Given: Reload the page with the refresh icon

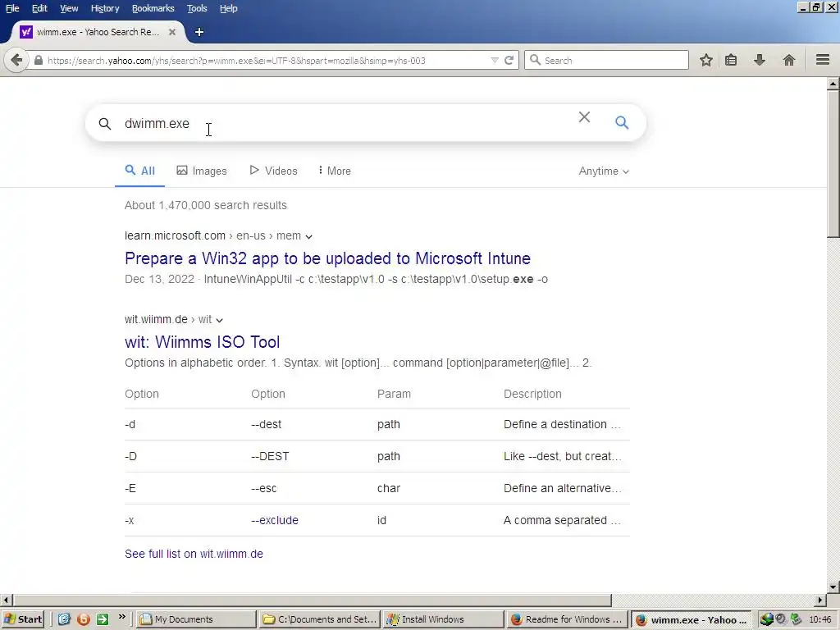Looking at the screenshot, I should [509, 61].
